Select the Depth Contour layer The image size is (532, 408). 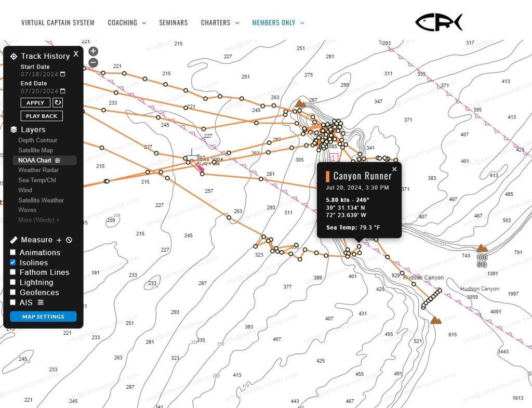click(37, 140)
